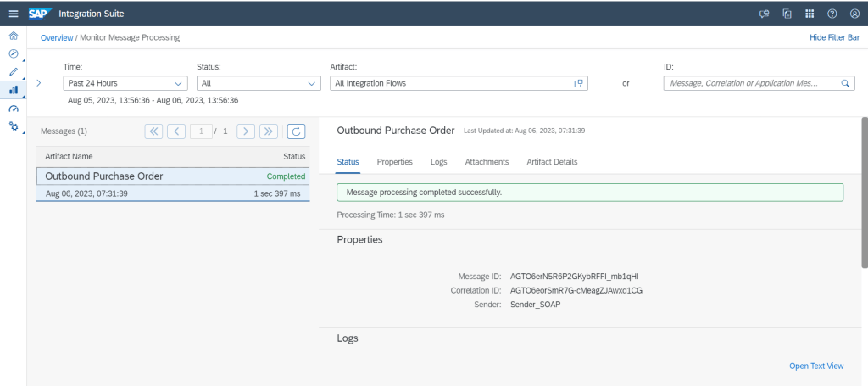This screenshot has height=386, width=868.
Task: Click the Help question mark icon
Action: (832, 13)
